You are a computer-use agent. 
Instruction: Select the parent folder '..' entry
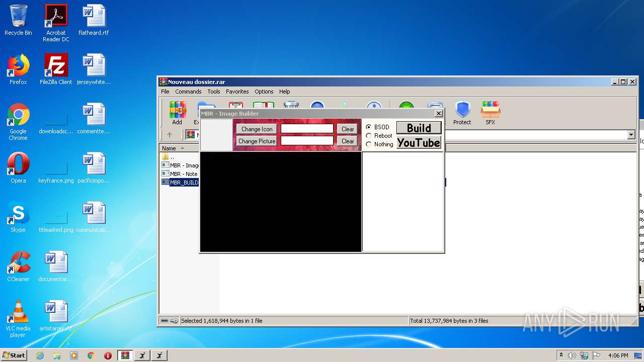click(168, 157)
